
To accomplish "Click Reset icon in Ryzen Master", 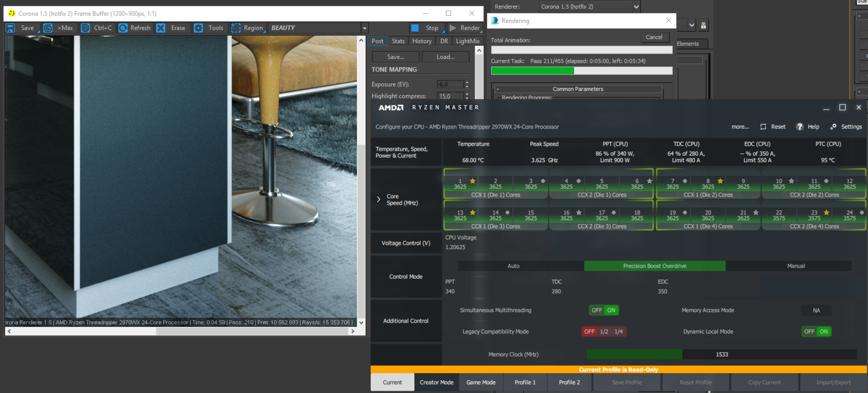I will pos(763,127).
